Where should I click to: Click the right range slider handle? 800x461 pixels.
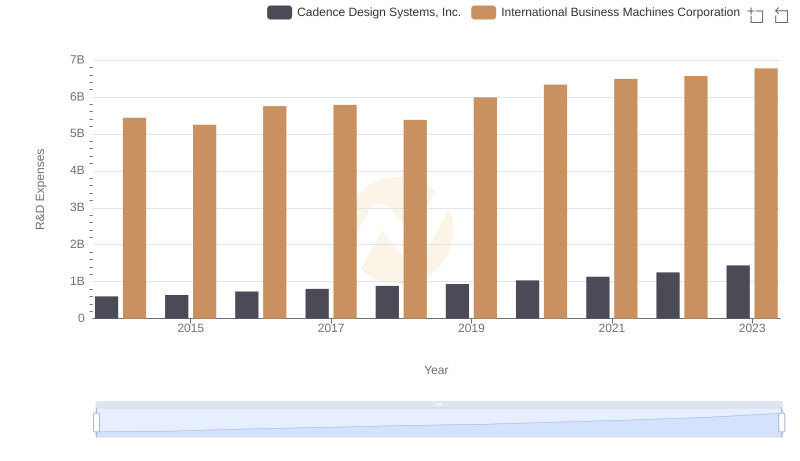point(781,422)
